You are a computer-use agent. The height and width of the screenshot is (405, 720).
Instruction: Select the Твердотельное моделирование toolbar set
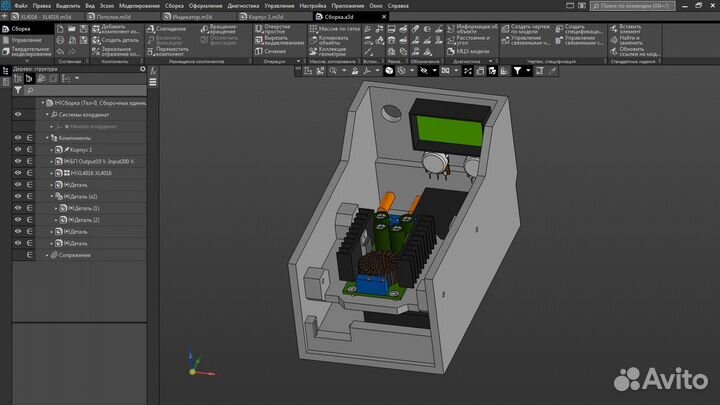27,51
